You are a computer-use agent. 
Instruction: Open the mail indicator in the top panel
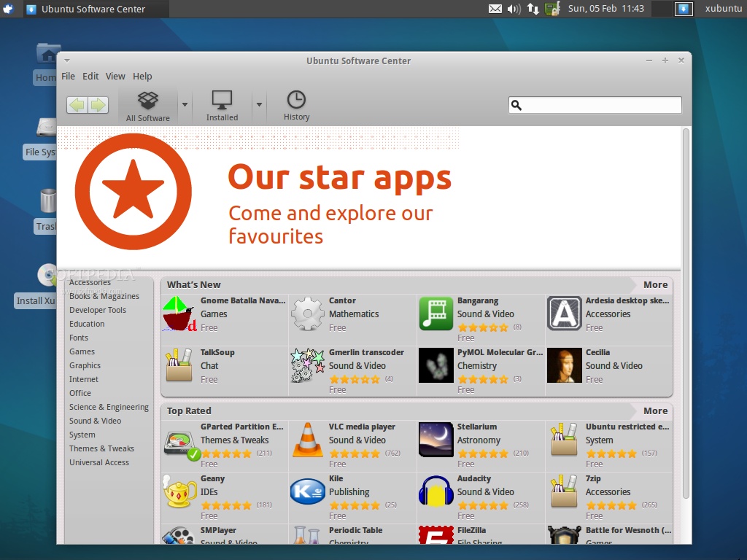495,9
